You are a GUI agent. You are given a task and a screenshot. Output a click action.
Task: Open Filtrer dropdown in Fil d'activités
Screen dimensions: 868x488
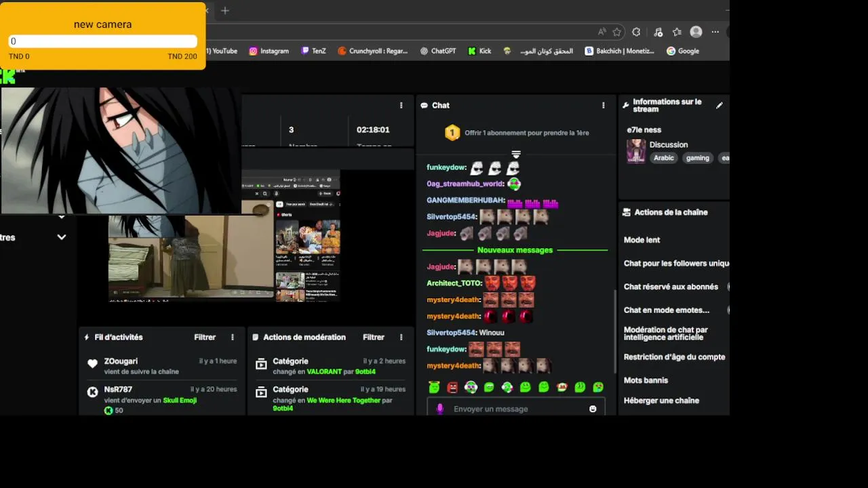205,337
